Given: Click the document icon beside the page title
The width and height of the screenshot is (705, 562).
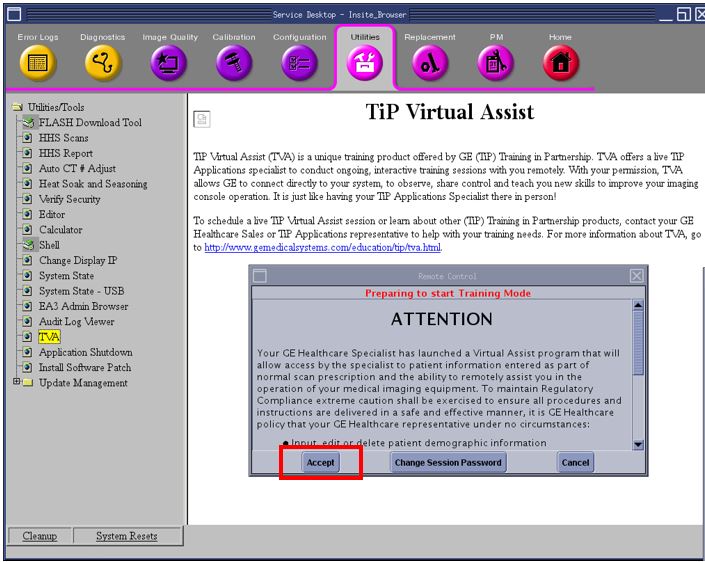Looking at the screenshot, I should (201, 119).
